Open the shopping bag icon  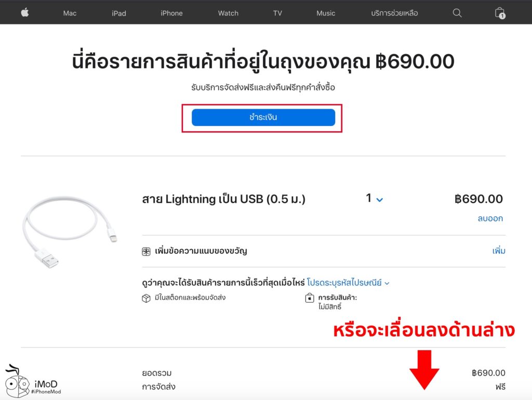point(500,13)
